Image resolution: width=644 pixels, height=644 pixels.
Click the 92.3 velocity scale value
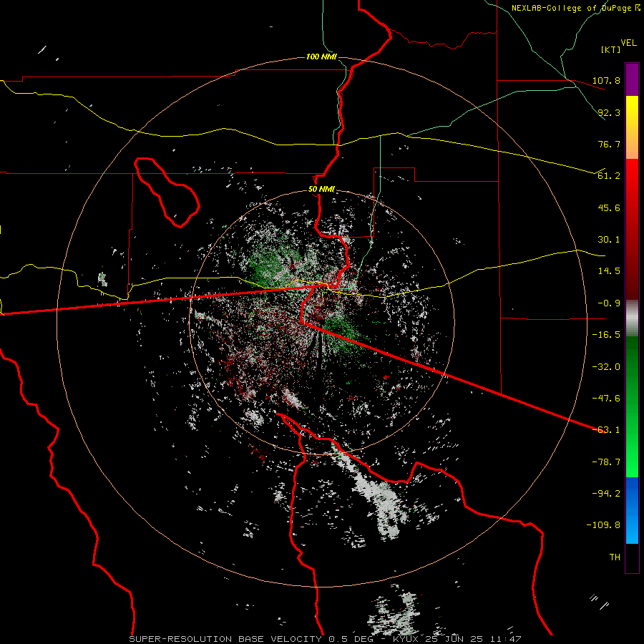pyautogui.click(x=609, y=112)
